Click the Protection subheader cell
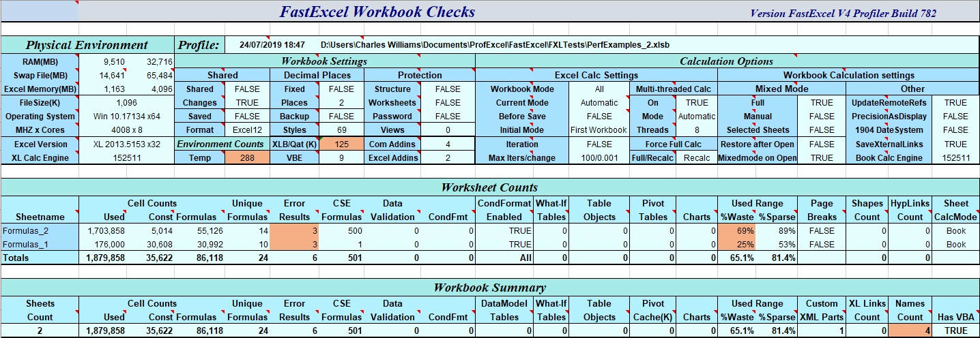 tap(419, 75)
